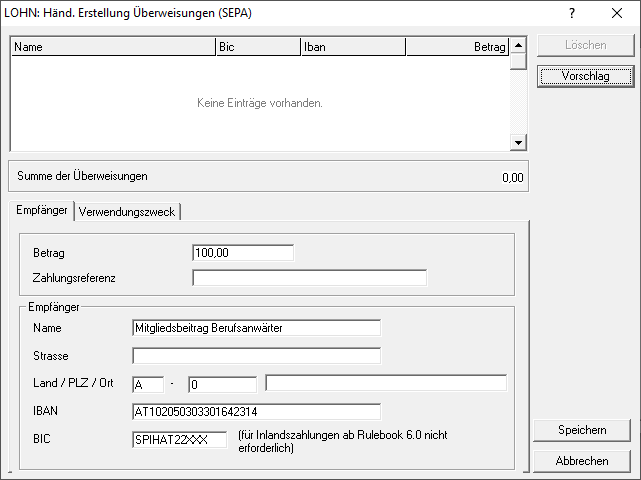Click the Betrag column header
Image resolution: width=641 pixels, height=480 pixels.
[457, 46]
